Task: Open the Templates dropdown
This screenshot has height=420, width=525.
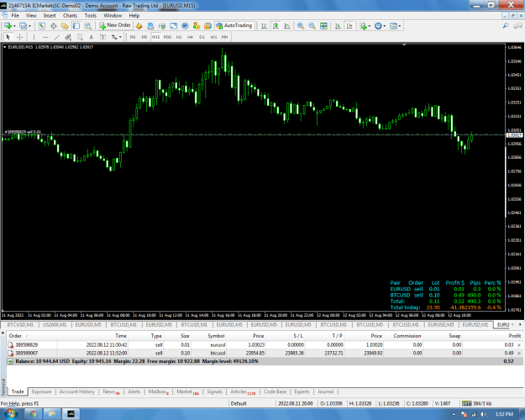Action: coord(400,26)
